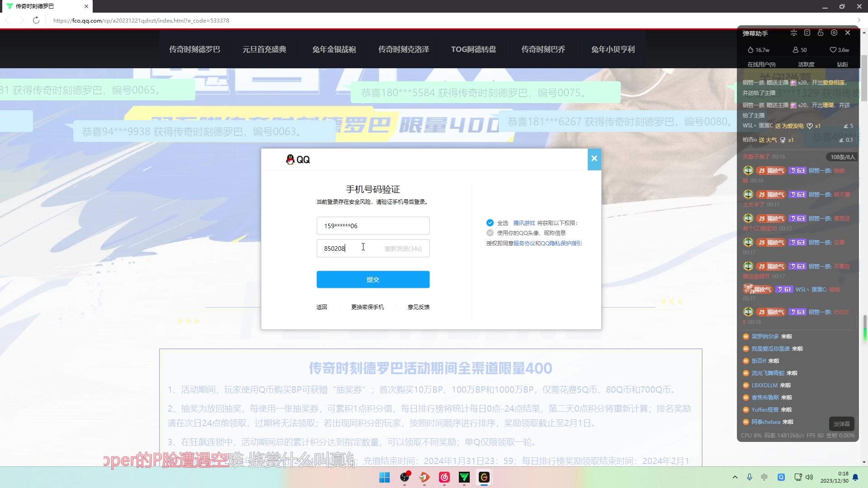868x488 pixels.
Task: Open the 元旦首充盛典 nav tab
Action: 264,49
